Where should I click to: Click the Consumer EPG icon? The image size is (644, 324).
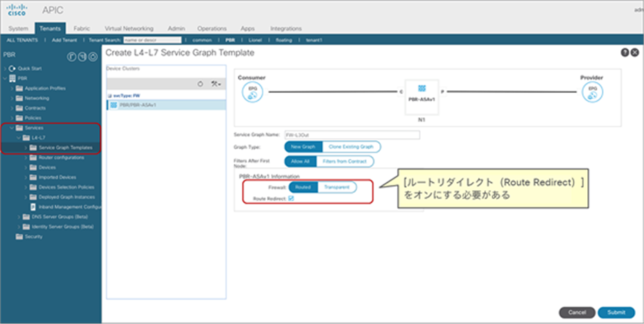[252, 92]
